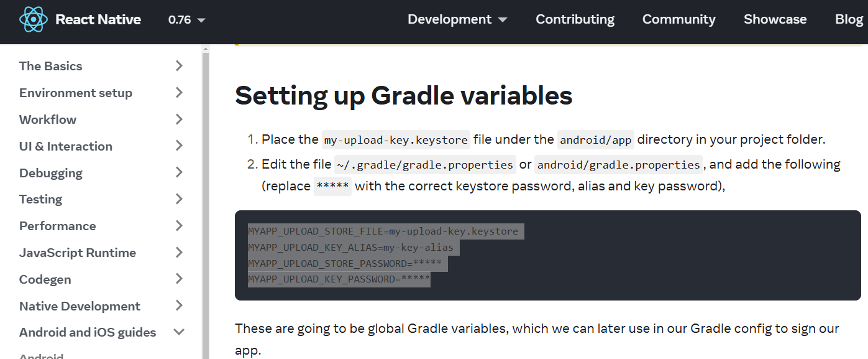
Task: Expand UI & Interaction chevron
Action: pos(179,146)
